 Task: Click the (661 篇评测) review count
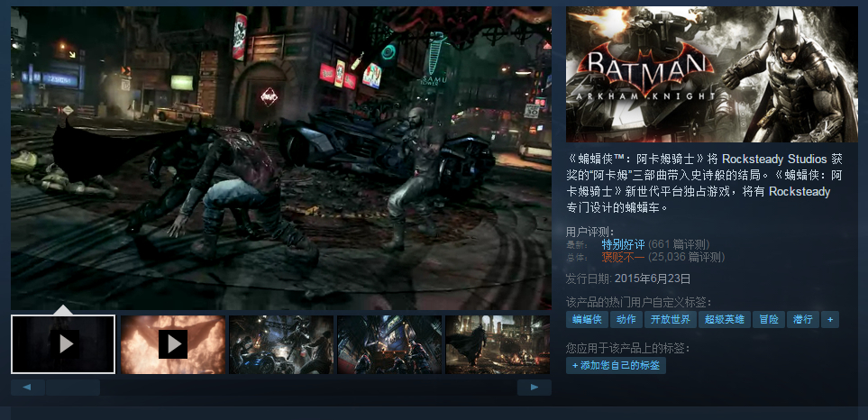tap(679, 244)
